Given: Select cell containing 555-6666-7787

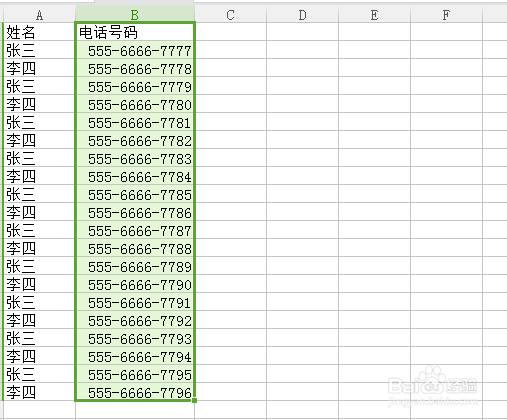Looking at the screenshot, I should [x=135, y=230].
